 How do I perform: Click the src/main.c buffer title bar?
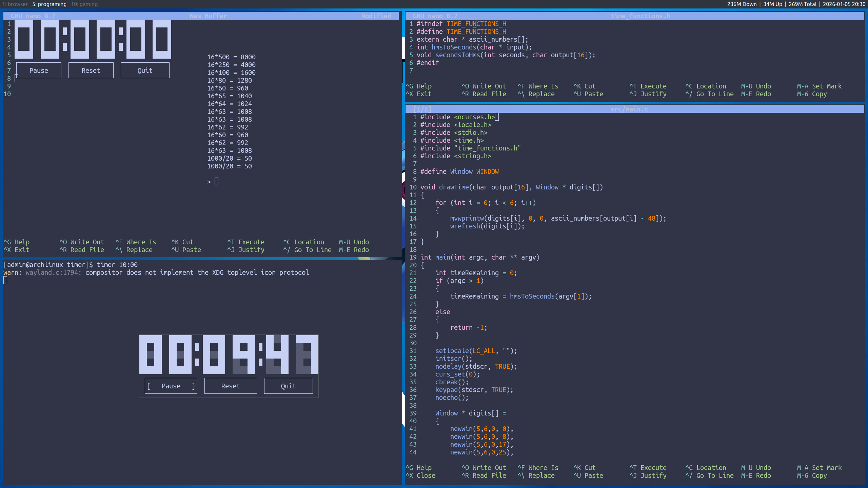coord(629,109)
